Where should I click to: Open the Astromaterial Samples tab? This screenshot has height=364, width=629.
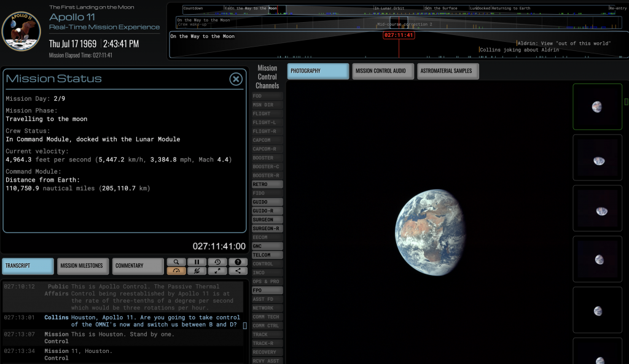pos(448,71)
